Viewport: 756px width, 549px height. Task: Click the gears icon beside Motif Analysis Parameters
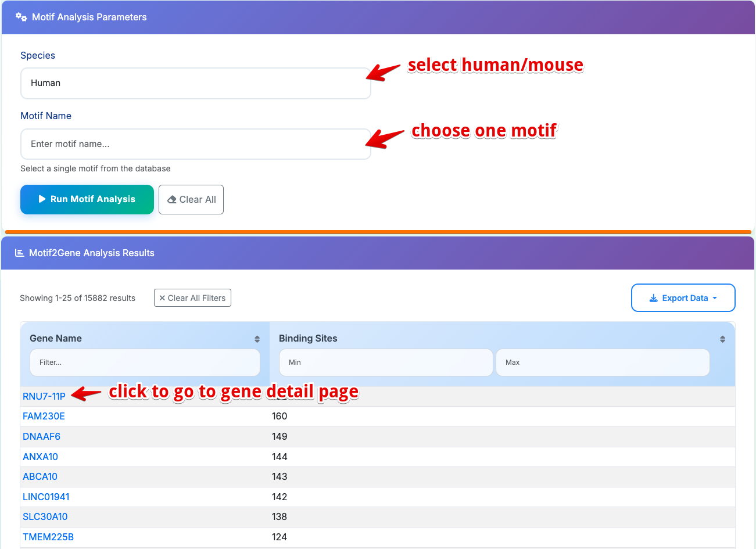(22, 17)
